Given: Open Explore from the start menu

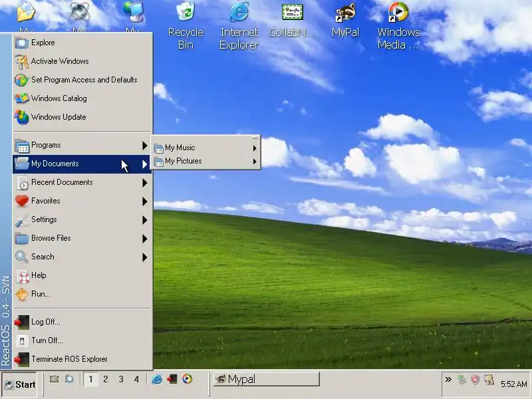Looking at the screenshot, I should (82, 43).
